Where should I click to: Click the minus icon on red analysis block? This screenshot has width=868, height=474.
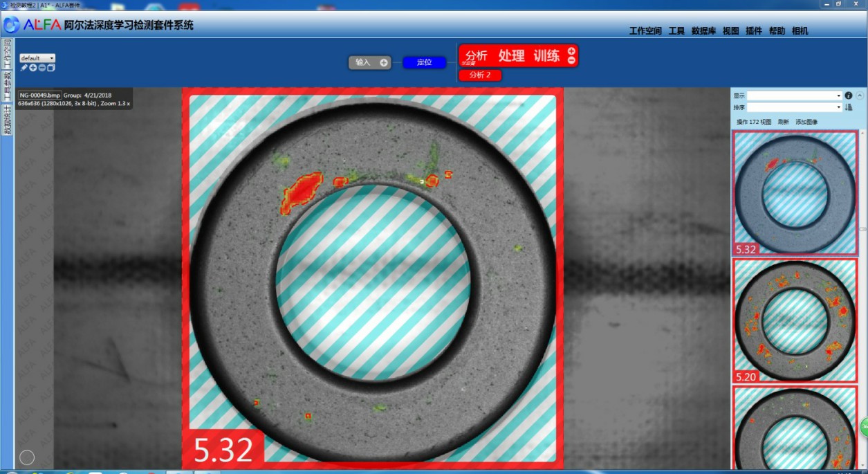[571, 60]
